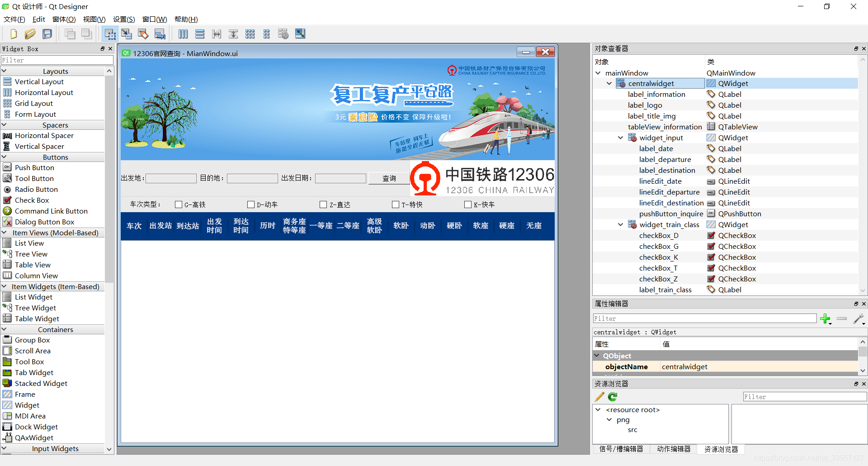Select Push Button in the Widget Box
Viewport: 868px width, 466px height.
(34, 167)
